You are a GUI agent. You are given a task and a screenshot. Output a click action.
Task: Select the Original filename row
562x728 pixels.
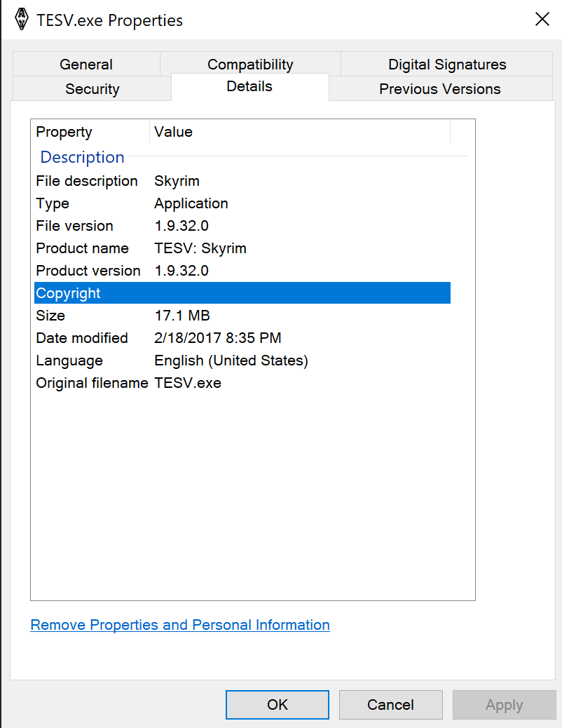tap(242, 383)
